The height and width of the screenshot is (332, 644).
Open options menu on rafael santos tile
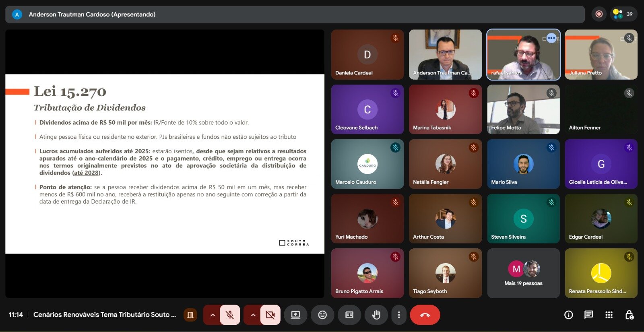coord(551,38)
